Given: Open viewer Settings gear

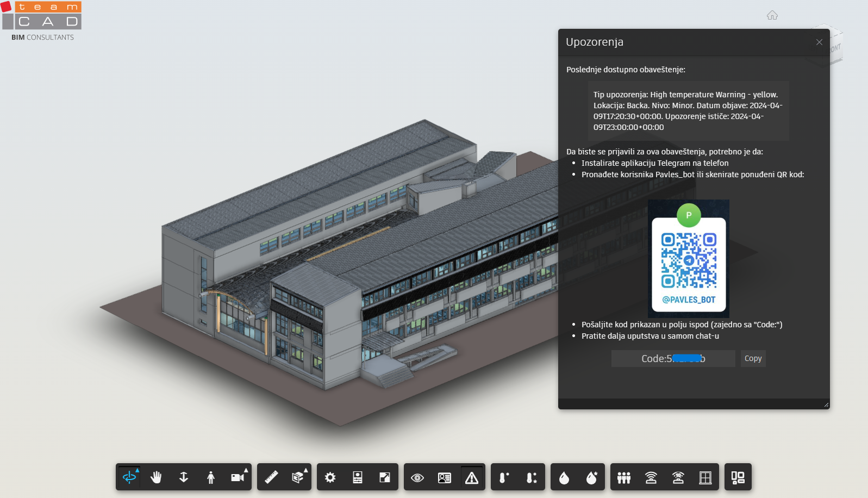Looking at the screenshot, I should [330, 477].
